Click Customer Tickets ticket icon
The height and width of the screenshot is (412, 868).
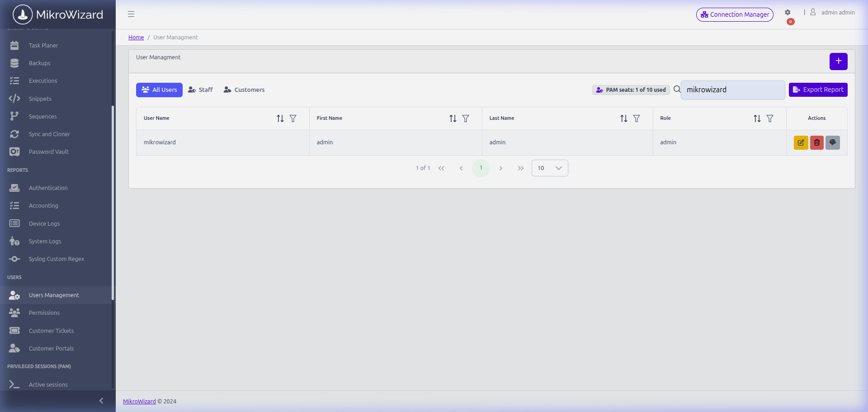tap(14, 331)
